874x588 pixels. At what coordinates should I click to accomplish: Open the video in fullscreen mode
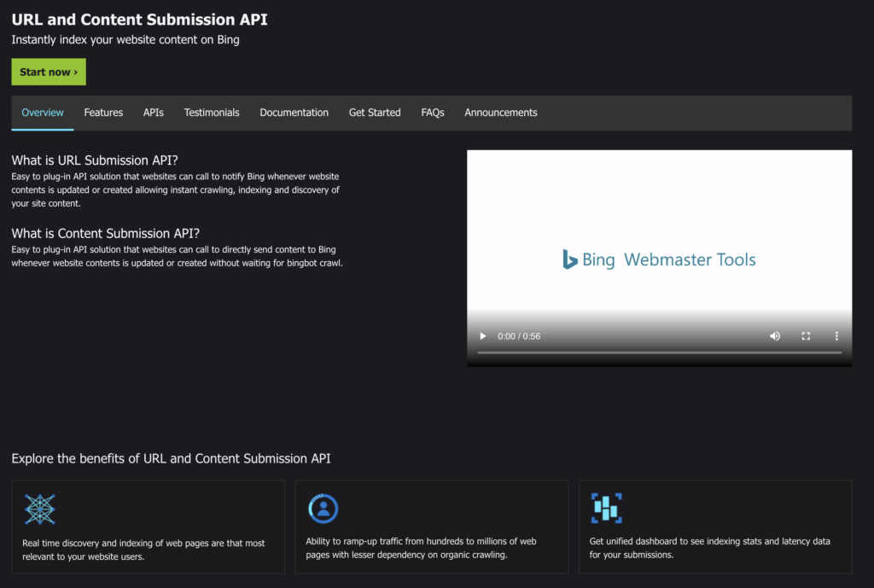[806, 336]
